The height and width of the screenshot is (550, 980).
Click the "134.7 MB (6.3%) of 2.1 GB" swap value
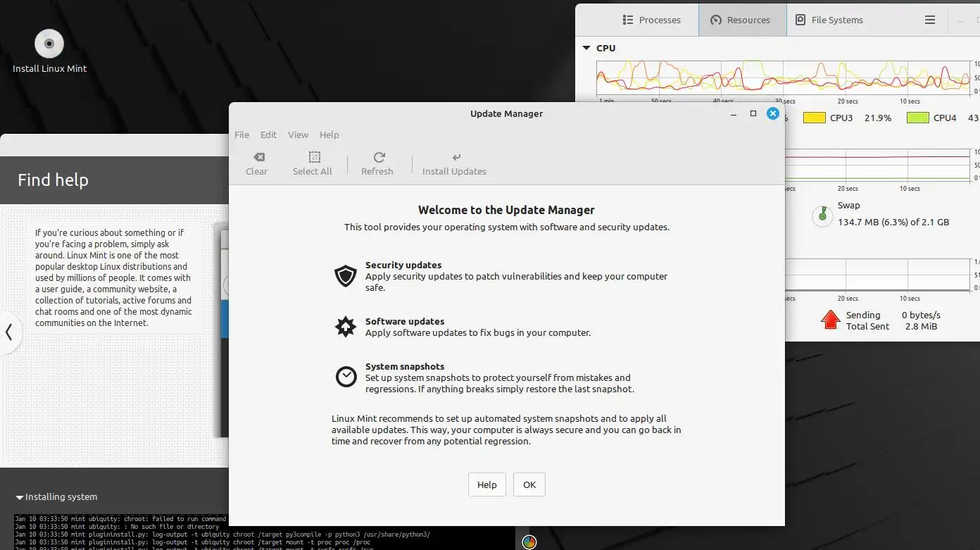tap(893, 222)
